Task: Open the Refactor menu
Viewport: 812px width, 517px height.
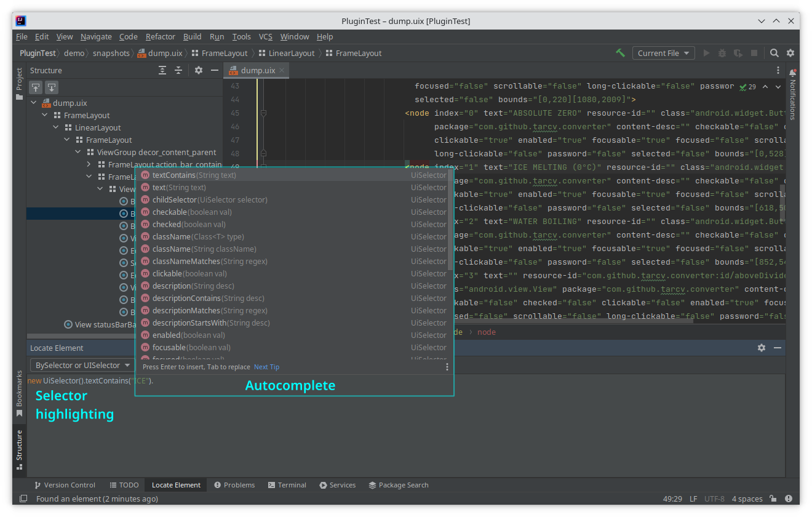Action: pyautogui.click(x=161, y=36)
